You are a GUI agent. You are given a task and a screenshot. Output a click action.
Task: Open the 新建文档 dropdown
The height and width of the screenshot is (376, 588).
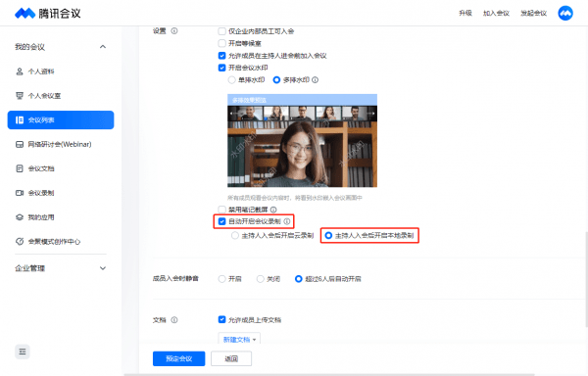point(239,340)
